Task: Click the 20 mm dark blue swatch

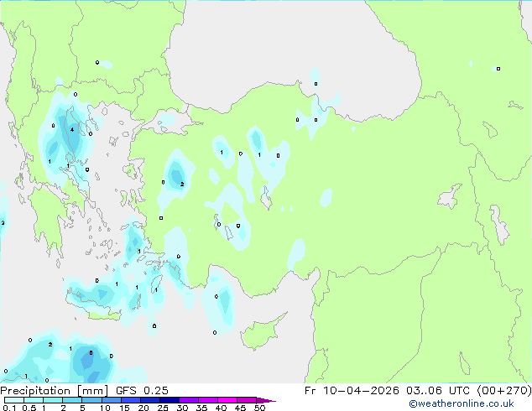Action: tap(150, 400)
